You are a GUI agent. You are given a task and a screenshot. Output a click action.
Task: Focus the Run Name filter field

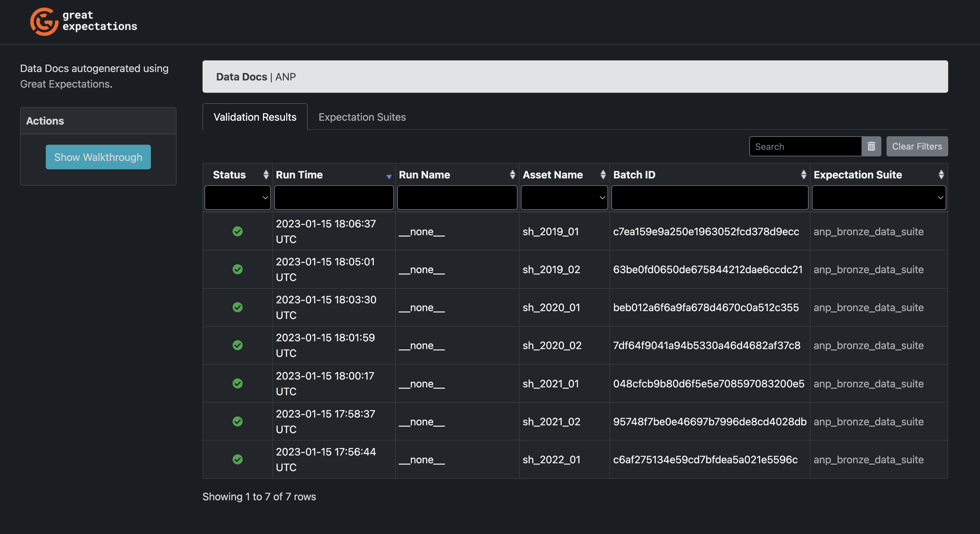click(457, 197)
